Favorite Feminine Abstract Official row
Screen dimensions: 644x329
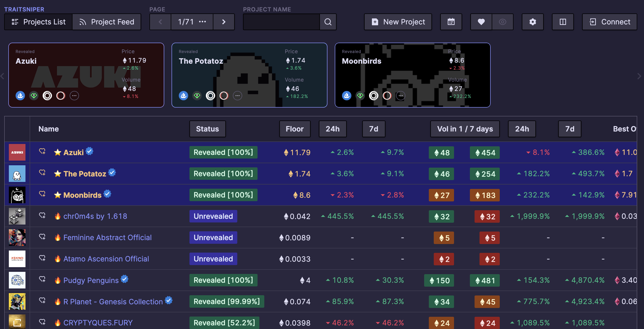[42, 237]
